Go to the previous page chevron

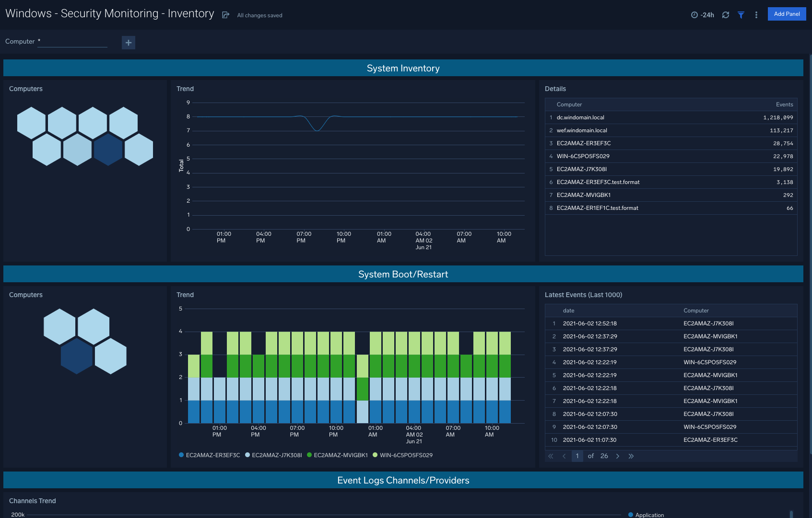(564, 456)
